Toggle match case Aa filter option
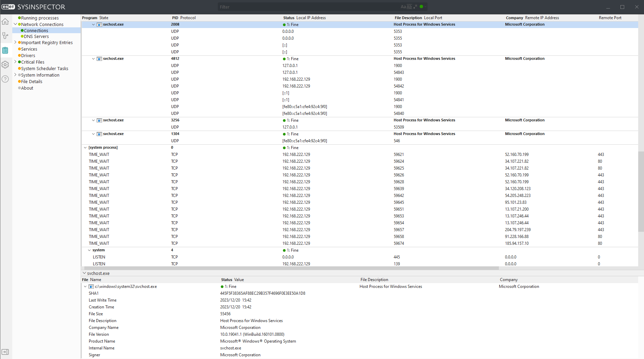 (403, 6)
